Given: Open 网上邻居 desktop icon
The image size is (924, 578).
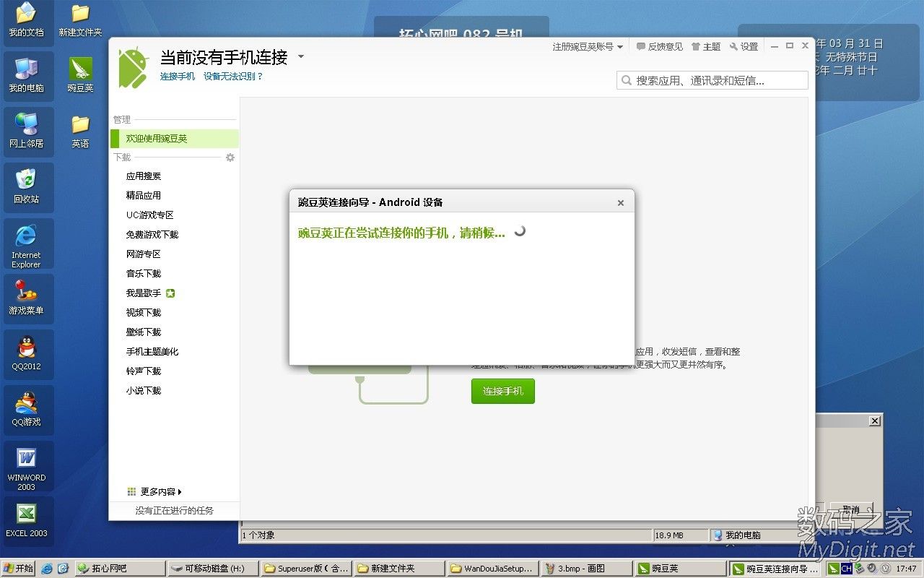Looking at the screenshot, I should tap(26, 131).
